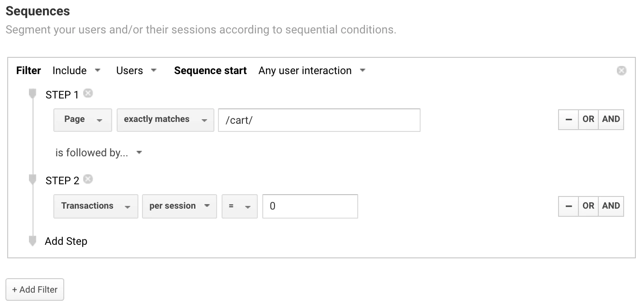Screen dimensions: 644x308
Task: Add an AND condition to the Transactions row
Action: pyautogui.click(x=611, y=206)
